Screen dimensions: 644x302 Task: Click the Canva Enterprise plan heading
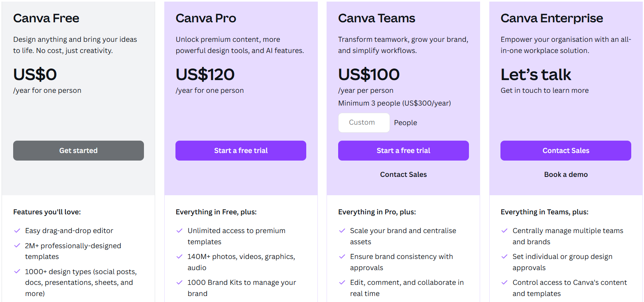[551, 18]
